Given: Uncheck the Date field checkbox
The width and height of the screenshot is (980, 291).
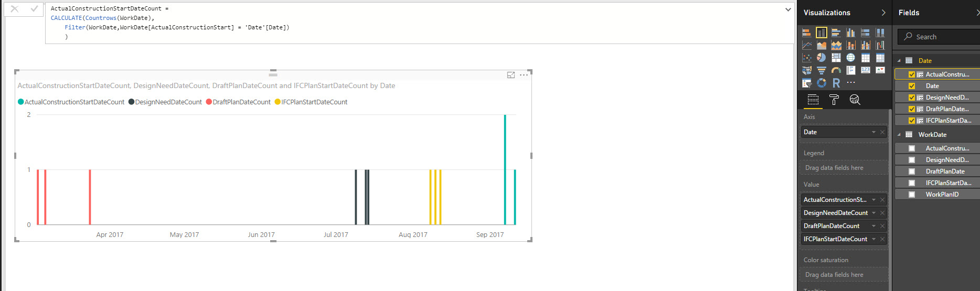Looking at the screenshot, I should tap(912, 86).
